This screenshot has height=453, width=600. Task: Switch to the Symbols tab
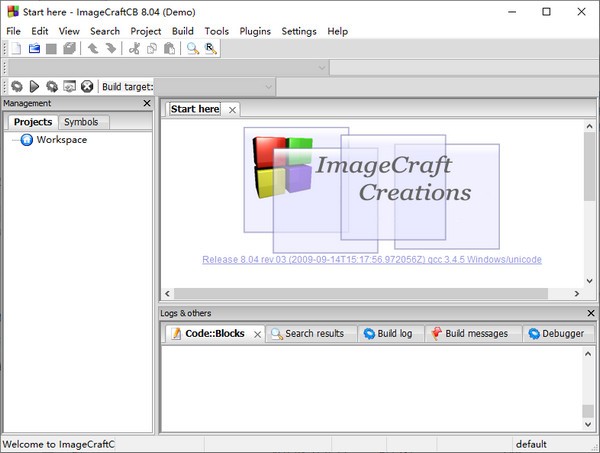(81, 122)
